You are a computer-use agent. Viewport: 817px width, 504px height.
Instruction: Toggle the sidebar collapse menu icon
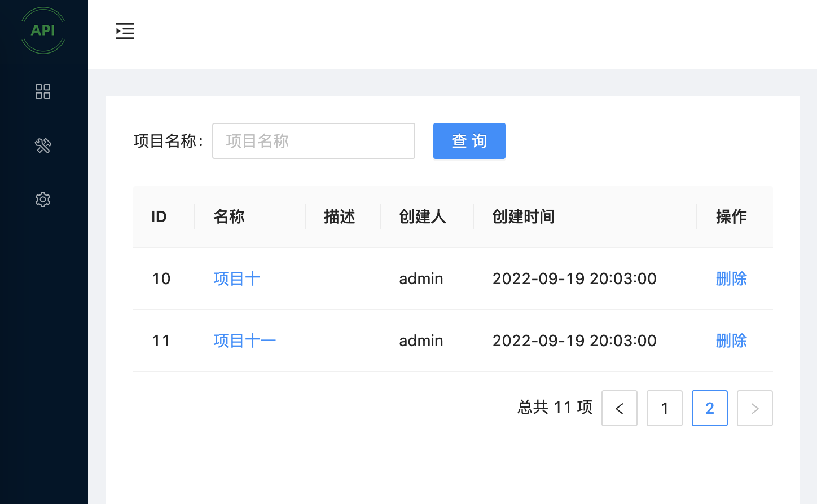125,31
